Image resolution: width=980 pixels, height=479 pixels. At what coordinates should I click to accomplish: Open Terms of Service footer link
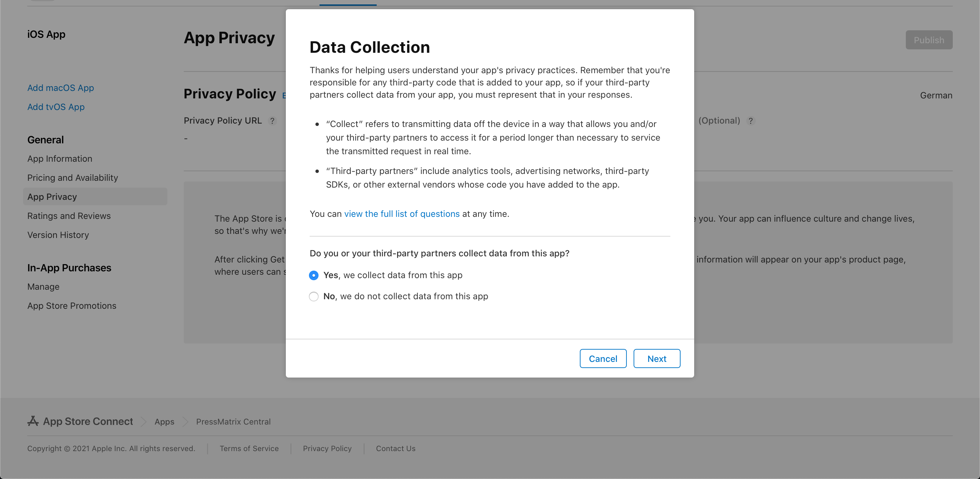coord(249,449)
